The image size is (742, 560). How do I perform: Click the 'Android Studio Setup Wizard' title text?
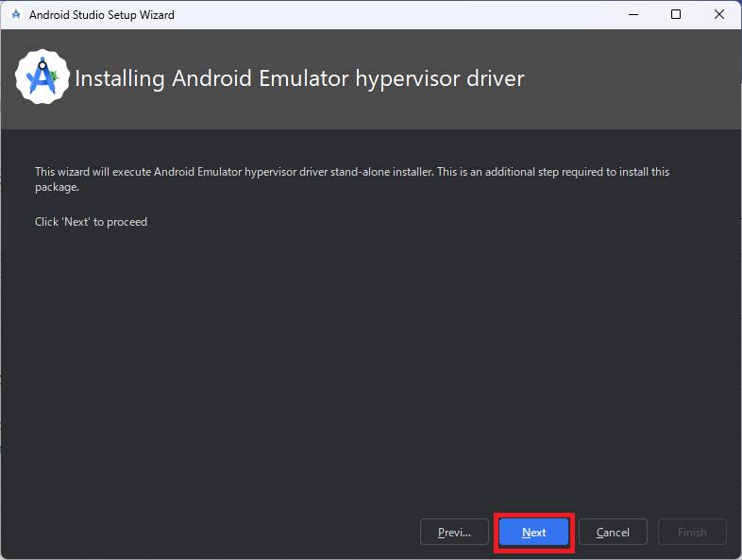101,15
